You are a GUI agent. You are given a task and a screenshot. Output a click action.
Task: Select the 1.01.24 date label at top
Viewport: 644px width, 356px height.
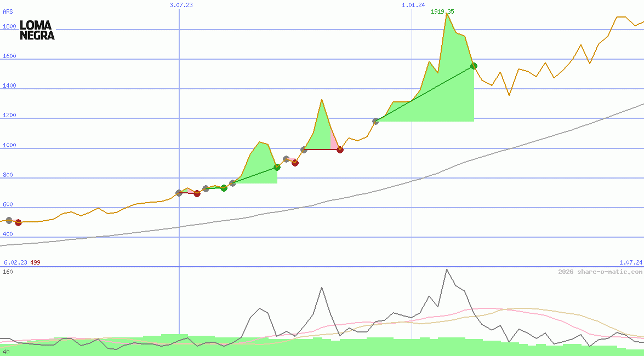[x=413, y=5]
